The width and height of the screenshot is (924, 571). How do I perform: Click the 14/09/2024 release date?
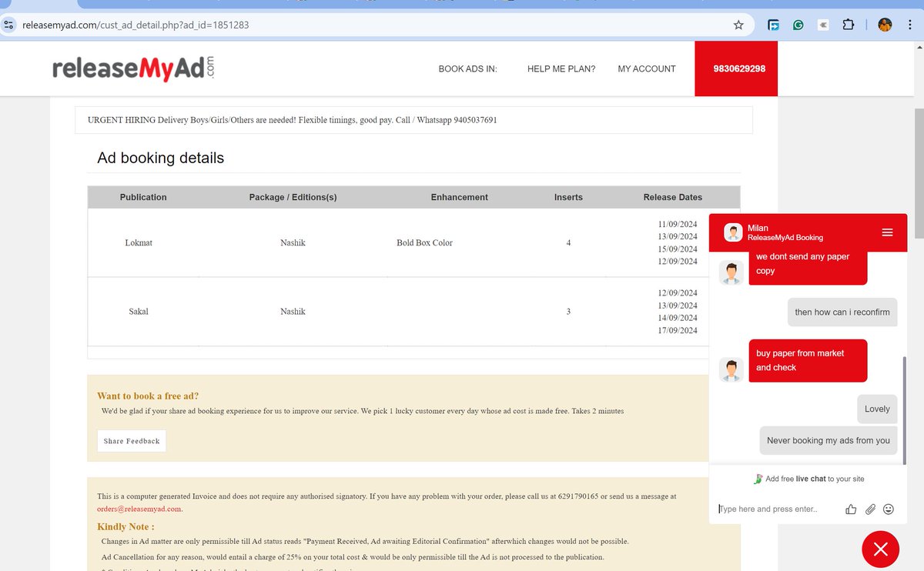[678, 318]
